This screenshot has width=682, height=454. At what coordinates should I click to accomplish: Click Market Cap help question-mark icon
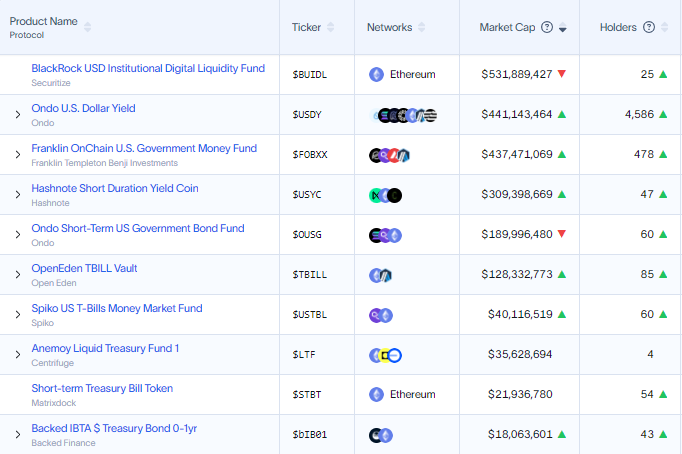547,27
